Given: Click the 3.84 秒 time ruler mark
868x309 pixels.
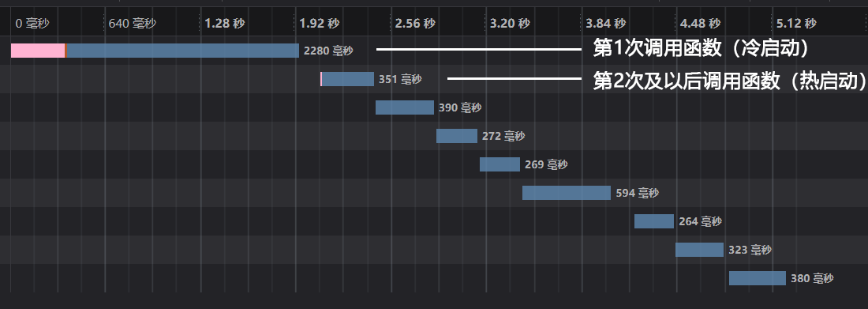Looking at the screenshot, I should click(606, 23).
